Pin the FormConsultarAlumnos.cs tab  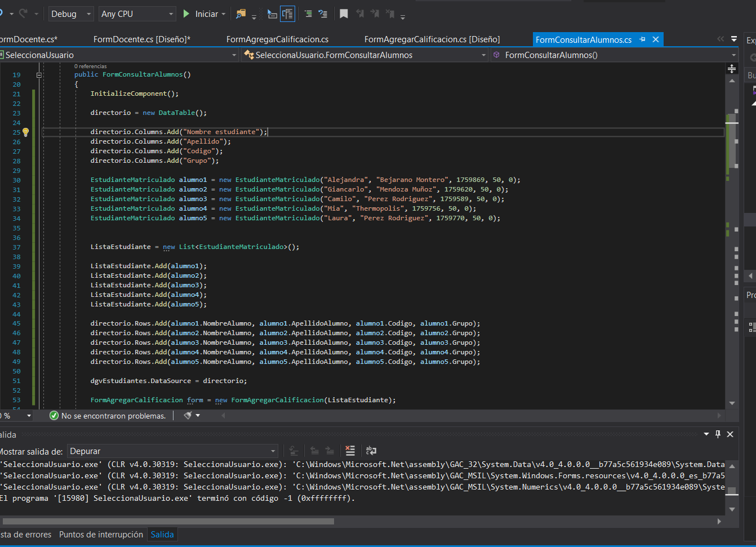click(643, 39)
